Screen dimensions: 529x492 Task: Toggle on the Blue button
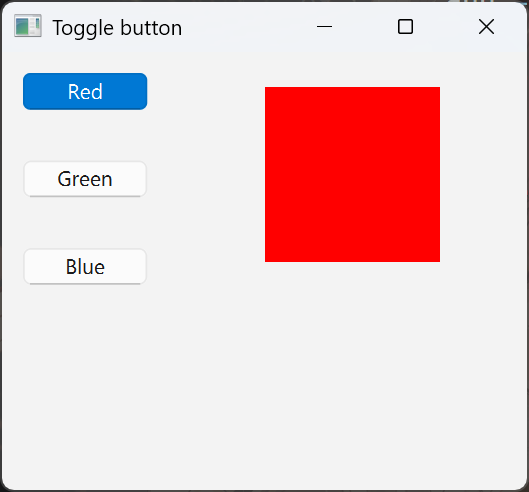click(x=85, y=267)
